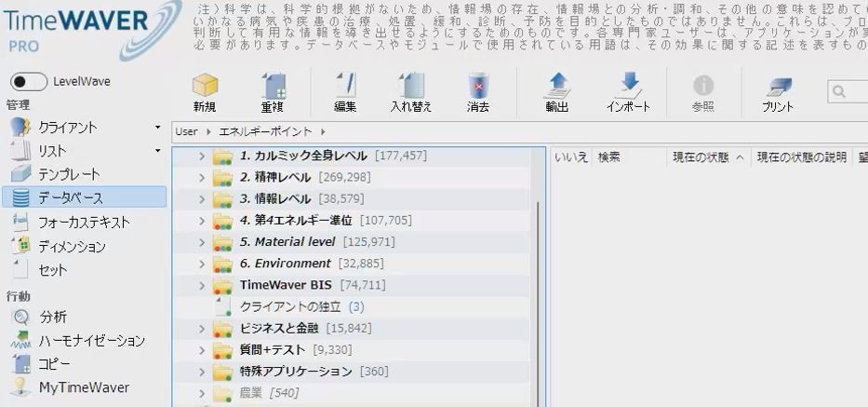Click the コピー sidebar icon
868x407 pixels.
point(21,364)
